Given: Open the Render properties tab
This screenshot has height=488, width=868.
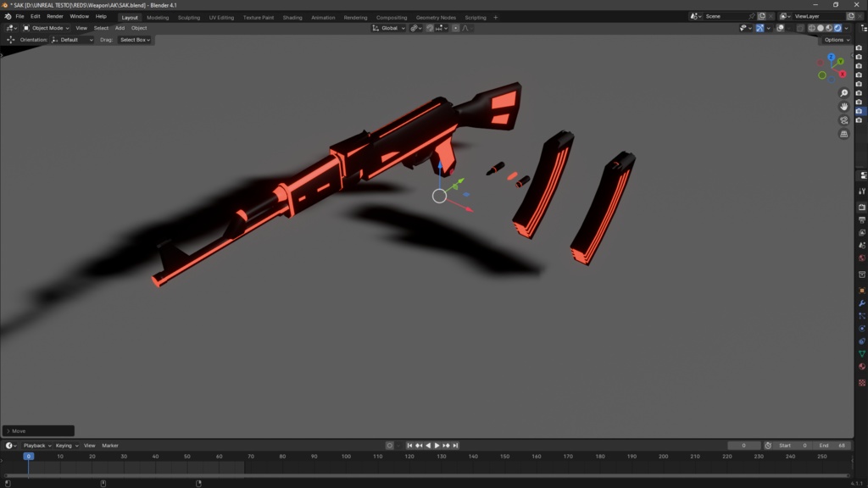Looking at the screenshot, I should [x=862, y=207].
